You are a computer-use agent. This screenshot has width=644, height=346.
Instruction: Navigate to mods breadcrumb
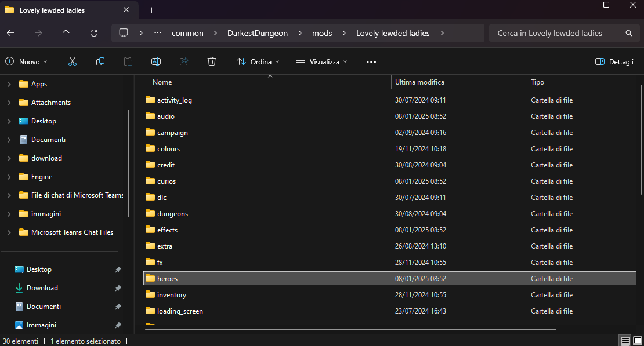(x=322, y=33)
